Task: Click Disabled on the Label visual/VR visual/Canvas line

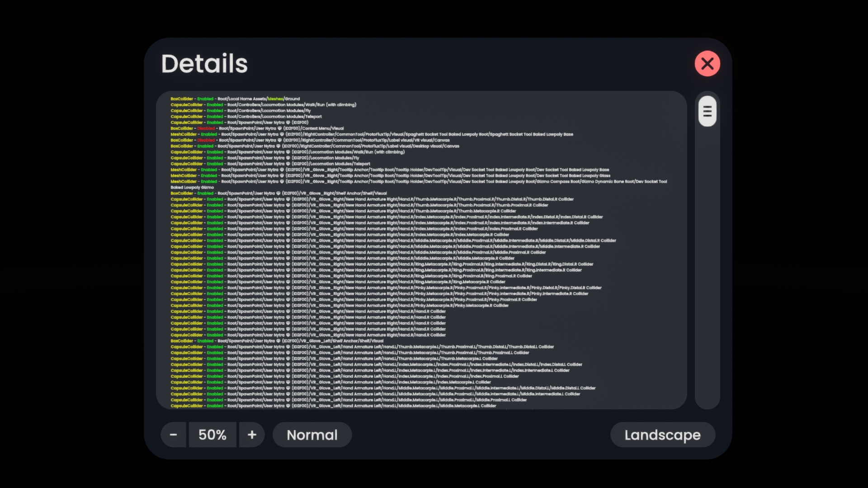Action: pyautogui.click(x=206, y=140)
